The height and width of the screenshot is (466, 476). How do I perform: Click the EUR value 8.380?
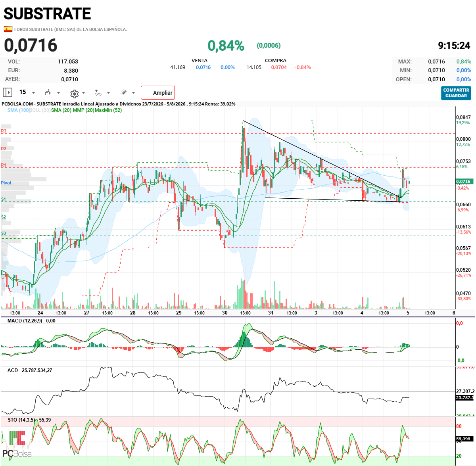point(71,71)
